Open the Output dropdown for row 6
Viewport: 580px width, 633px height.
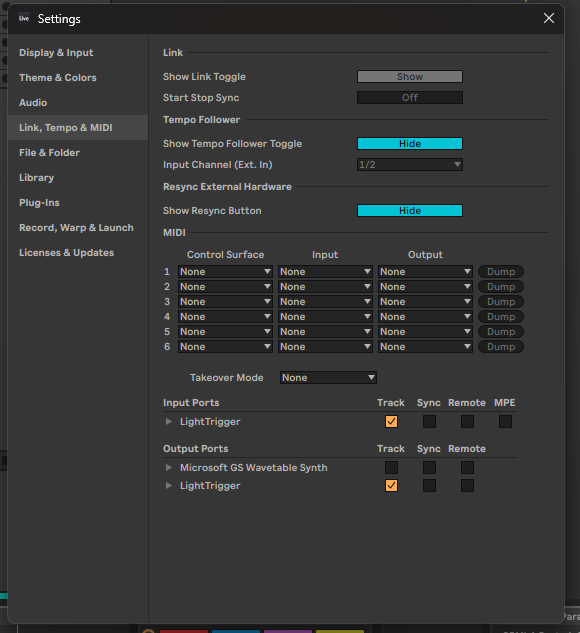(425, 346)
